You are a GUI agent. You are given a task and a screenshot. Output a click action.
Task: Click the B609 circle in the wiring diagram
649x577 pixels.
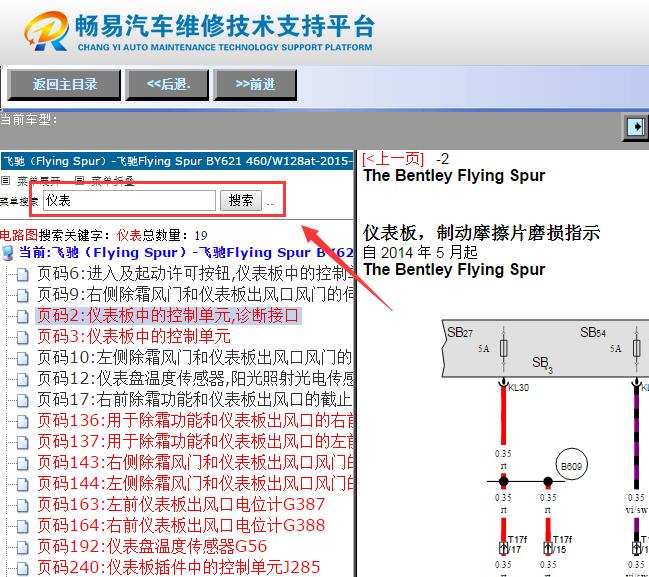coord(571,466)
